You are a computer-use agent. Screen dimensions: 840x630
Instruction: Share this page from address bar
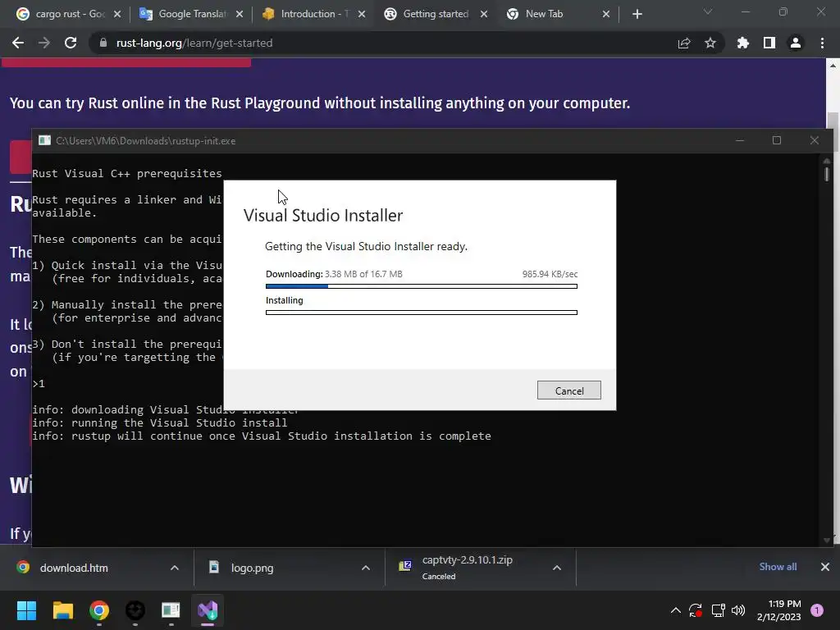(x=684, y=43)
